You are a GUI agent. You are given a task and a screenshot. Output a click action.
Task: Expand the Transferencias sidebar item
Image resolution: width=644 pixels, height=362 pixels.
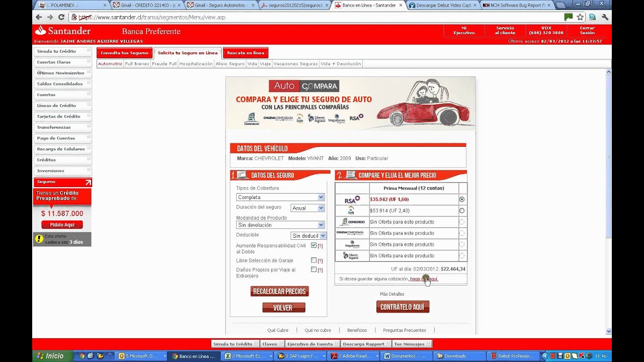coord(62,128)
